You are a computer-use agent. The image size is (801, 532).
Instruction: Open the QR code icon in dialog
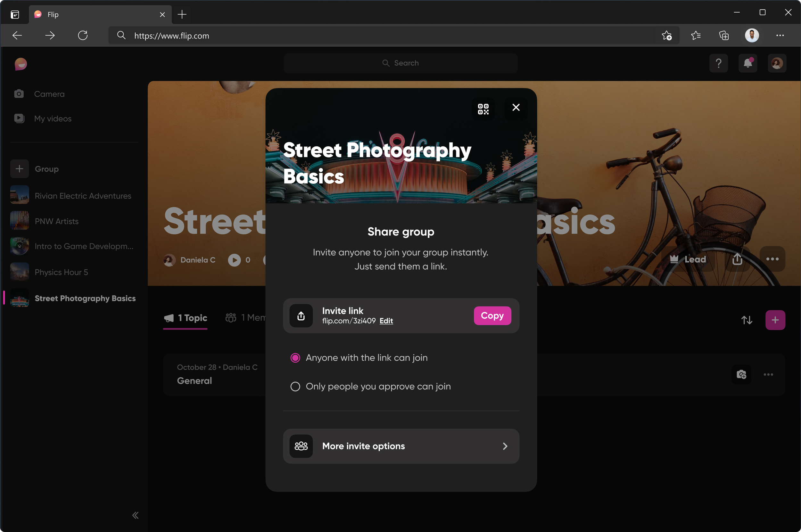pyautogui.click(x=483, y=109)
